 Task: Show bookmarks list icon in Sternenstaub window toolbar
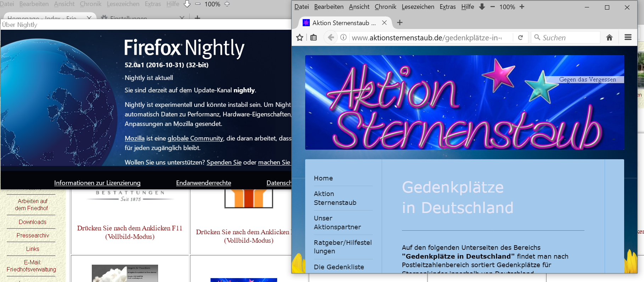[314, 38]
